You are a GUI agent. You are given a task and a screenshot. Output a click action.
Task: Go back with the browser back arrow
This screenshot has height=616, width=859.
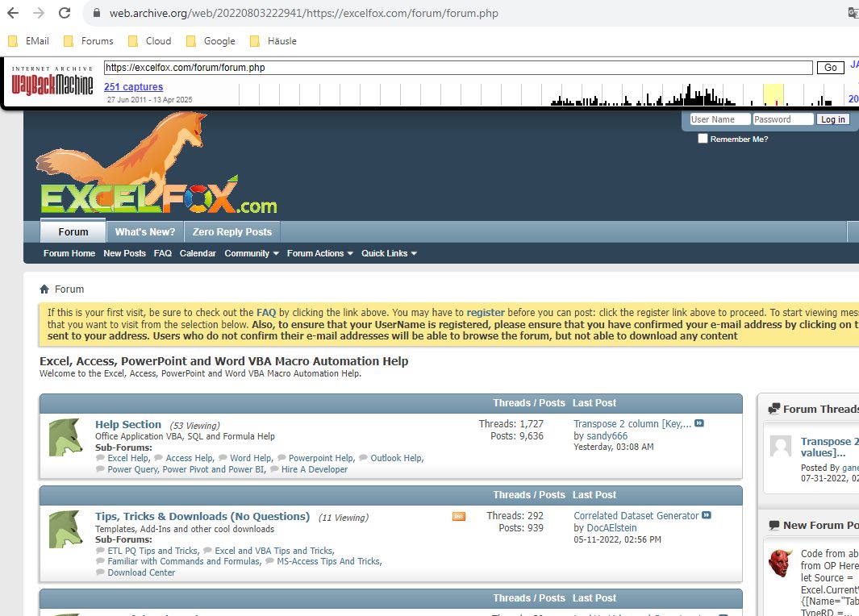[13, 13]
